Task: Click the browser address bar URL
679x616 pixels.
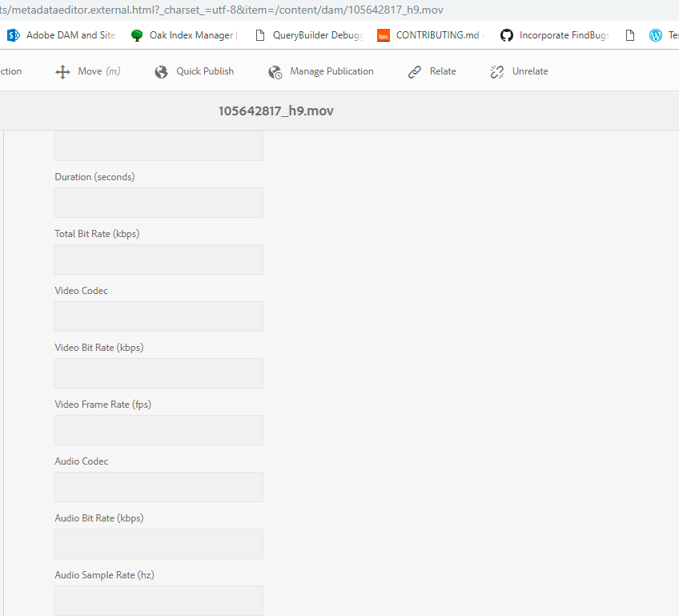Action: pos(221,10)
